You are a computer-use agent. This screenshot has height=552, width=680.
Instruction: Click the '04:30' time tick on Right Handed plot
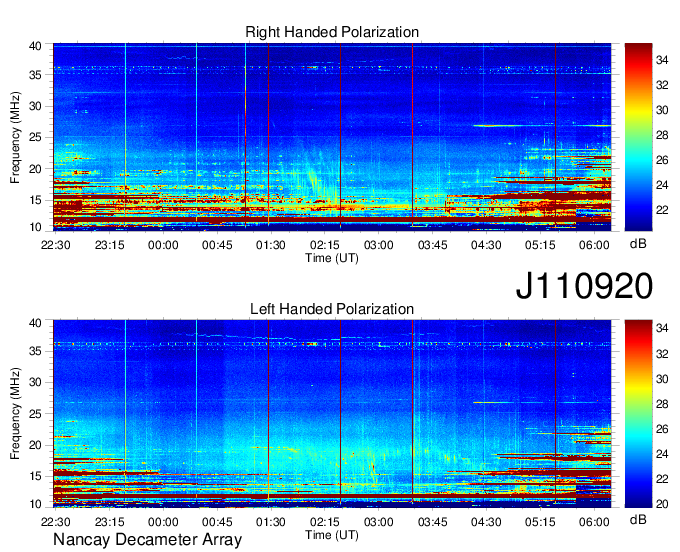tap(486, 245)
